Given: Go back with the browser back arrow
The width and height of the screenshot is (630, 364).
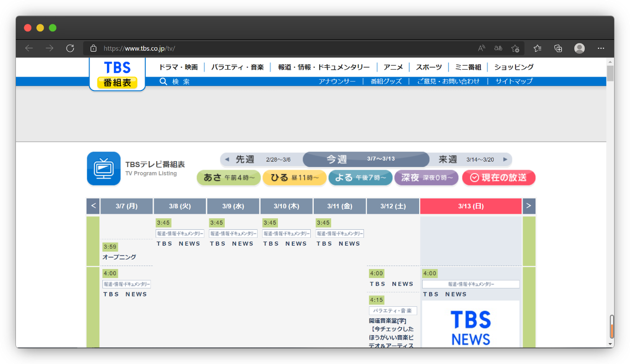Looking at the screenshot, I should pyautogui.click(x=29, y=48).
